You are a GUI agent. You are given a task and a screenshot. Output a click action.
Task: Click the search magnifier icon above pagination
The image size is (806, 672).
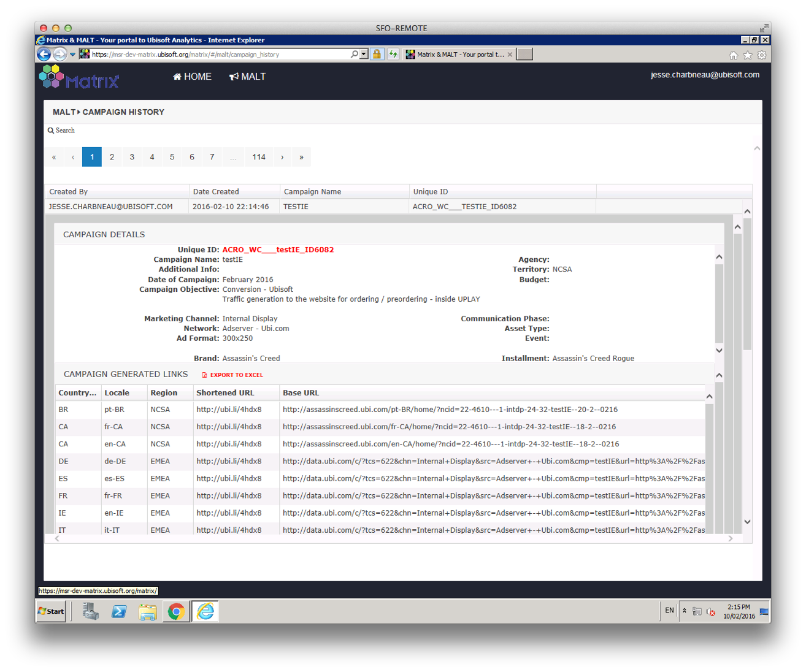pyautogui.click(x=51, y=131)
